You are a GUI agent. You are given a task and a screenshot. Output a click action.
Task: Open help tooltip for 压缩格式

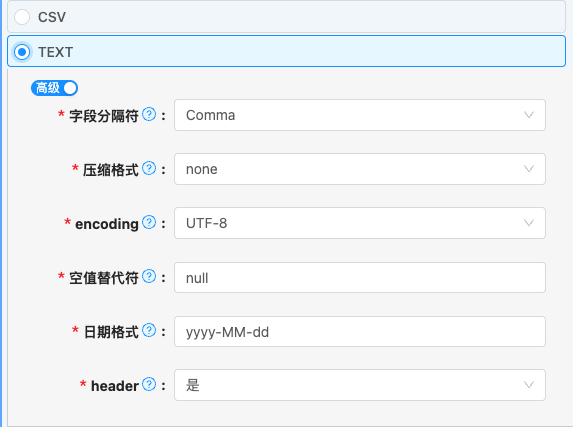point(149,169)
